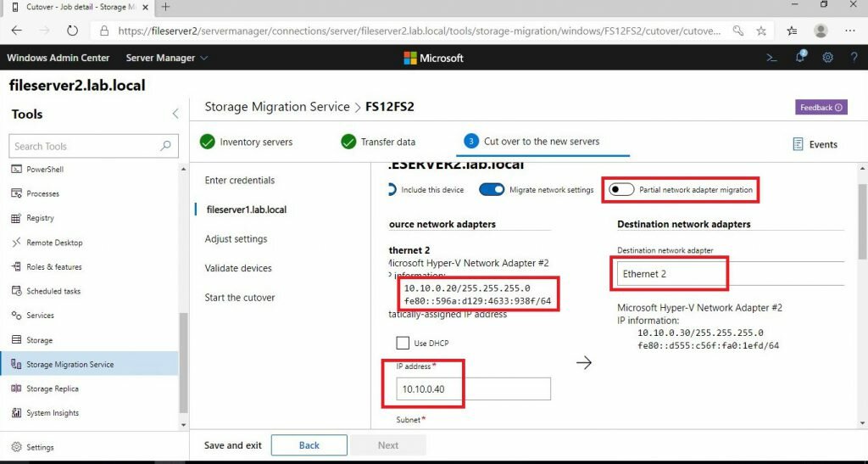Click the favorites star in address bar
This screenshot has width=868, height=464.
(761, 31)
